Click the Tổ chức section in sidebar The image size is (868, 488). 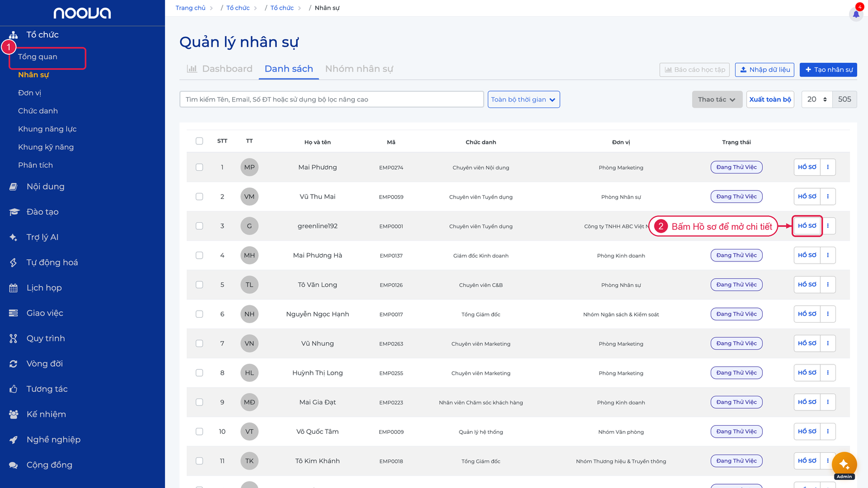click(42, 35)
